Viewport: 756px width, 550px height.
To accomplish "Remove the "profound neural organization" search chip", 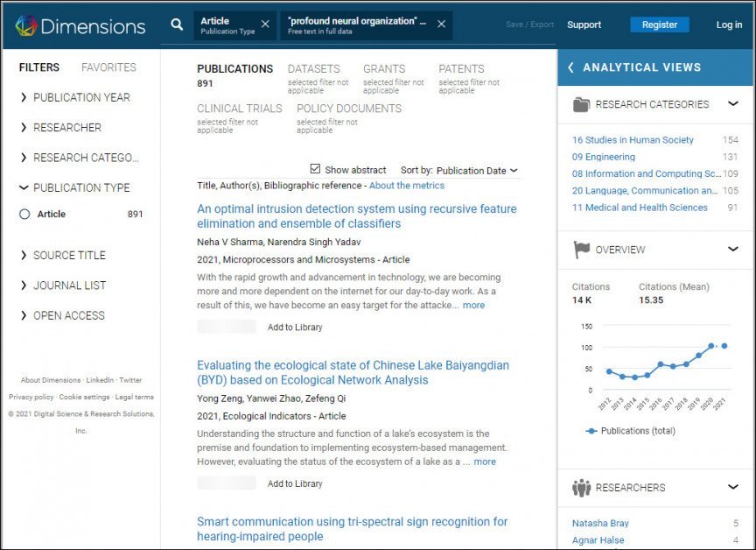I will [x=441, y=25].
